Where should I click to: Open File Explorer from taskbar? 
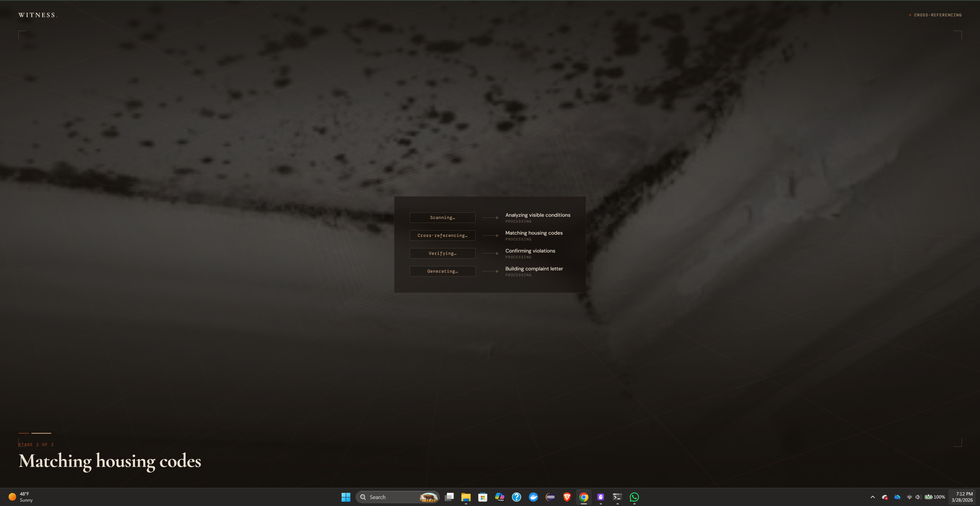click(x=466, y=497)
